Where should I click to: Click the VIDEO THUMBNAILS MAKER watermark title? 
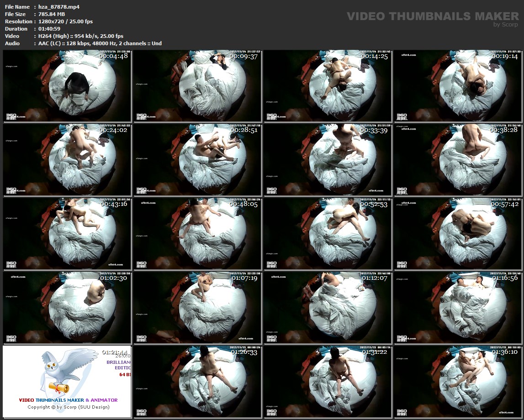(x=432, y=16)
